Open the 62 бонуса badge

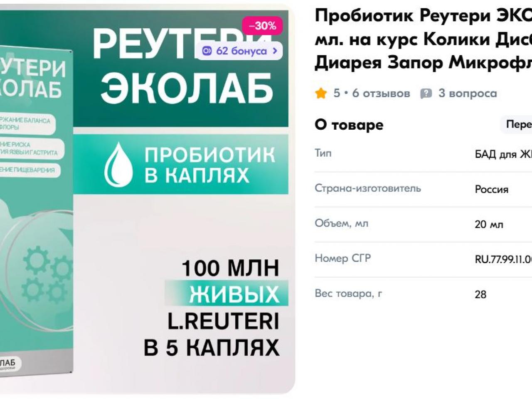(239, 51)
